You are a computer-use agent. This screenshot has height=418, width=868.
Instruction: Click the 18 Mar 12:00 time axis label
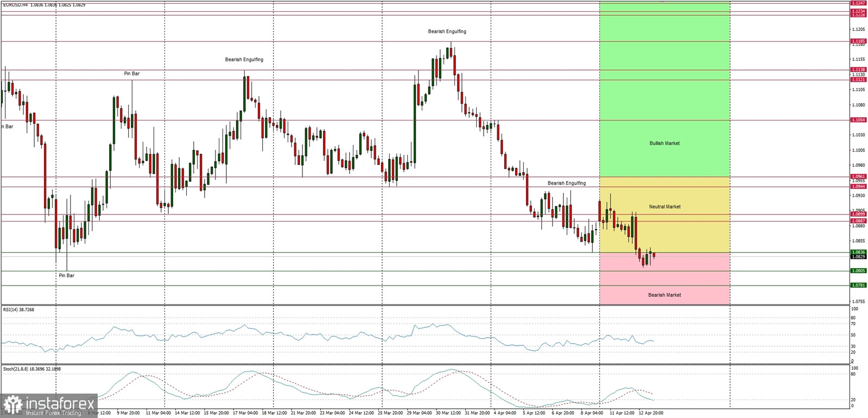(x=275, y=413)
